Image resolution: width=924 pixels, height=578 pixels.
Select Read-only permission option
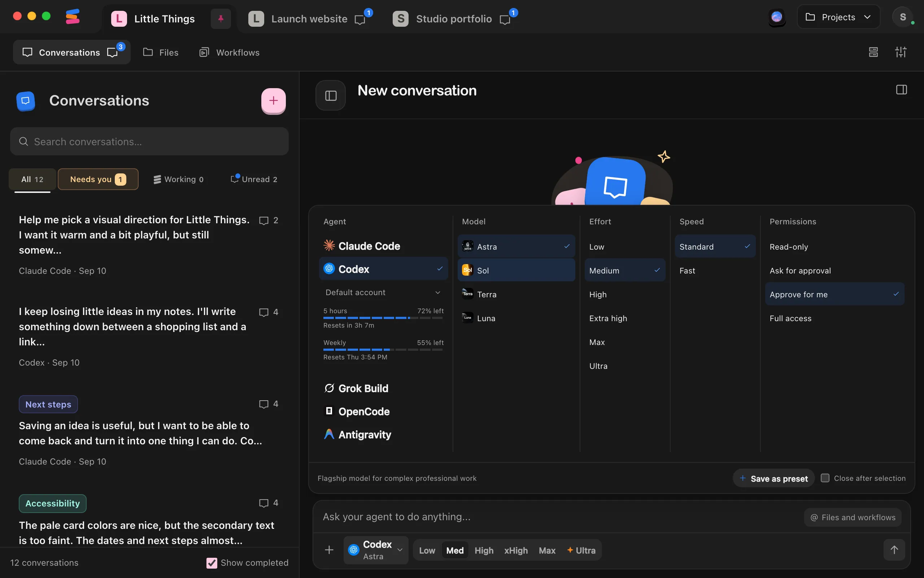834,247
